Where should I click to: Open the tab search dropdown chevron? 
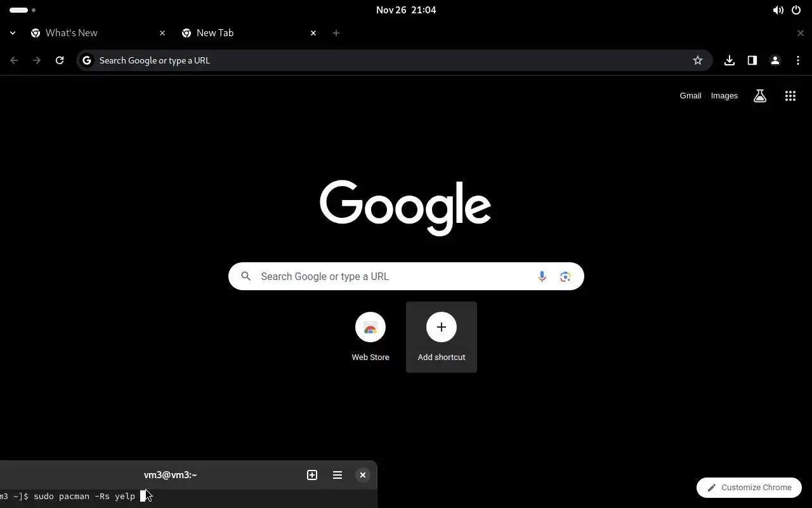point(13,33)
